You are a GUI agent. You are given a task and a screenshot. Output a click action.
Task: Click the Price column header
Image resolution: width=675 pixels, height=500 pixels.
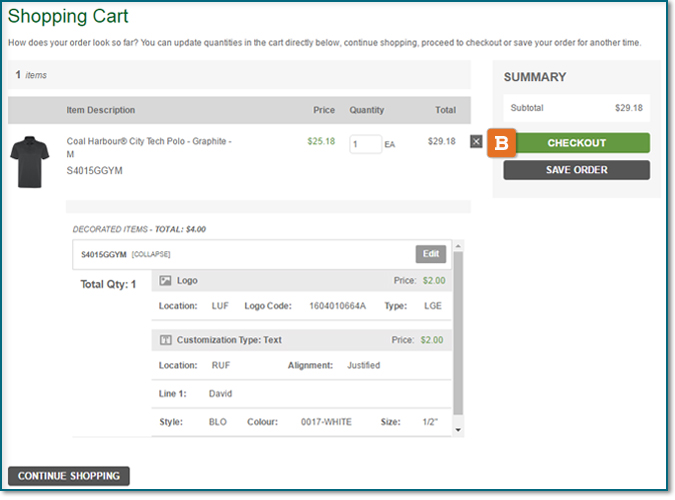[323, 110]
